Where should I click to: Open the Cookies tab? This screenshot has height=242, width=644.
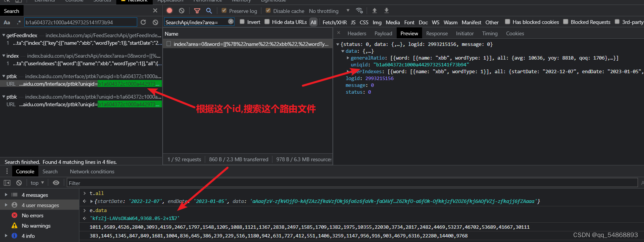[515, 33]
